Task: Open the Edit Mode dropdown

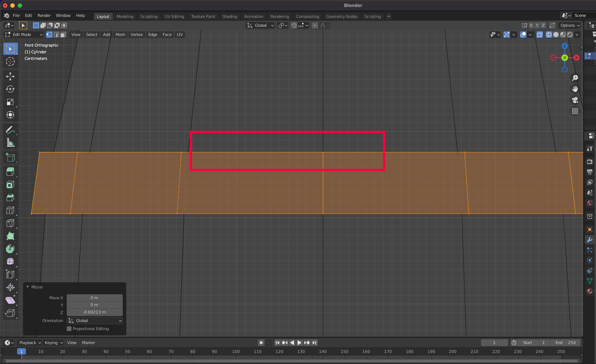Action: [x=24, y=35]
